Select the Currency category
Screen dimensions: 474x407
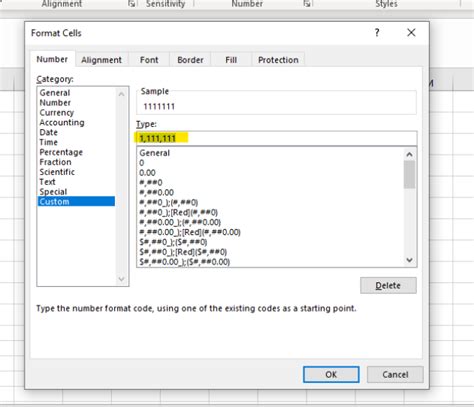coord(57,113)
